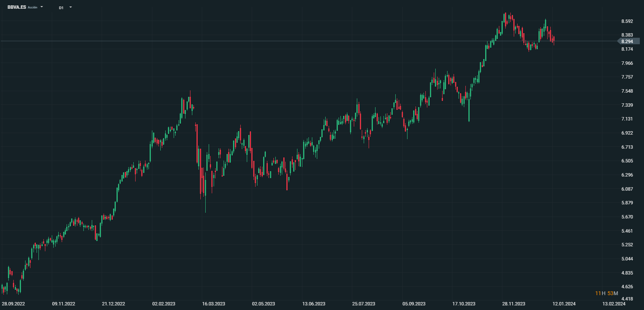Select the 7.548 price level label
The width and height of the screenshot is (644, 310).
[x=627, y=91]
